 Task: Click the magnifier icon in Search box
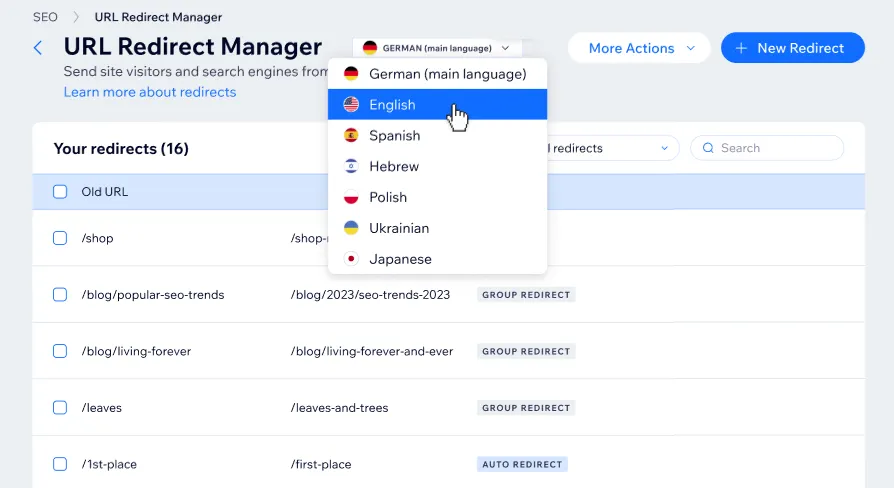[709, 148]
